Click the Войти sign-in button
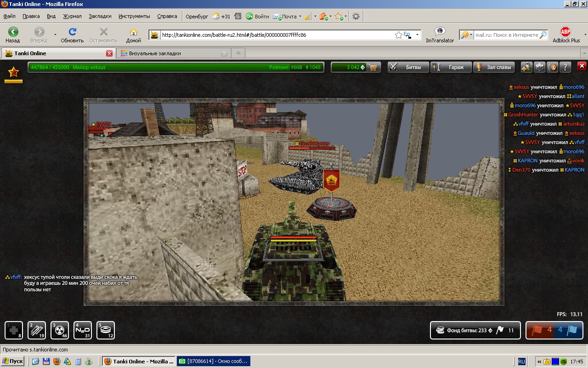The width and height of the screenshot is (588, 368). (x=257, y=16)
